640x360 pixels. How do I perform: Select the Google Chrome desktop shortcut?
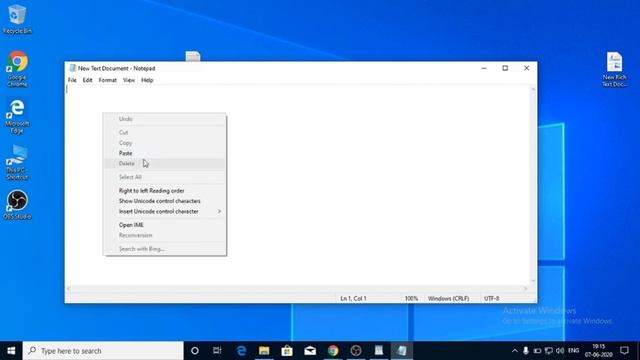pos(17,69)
